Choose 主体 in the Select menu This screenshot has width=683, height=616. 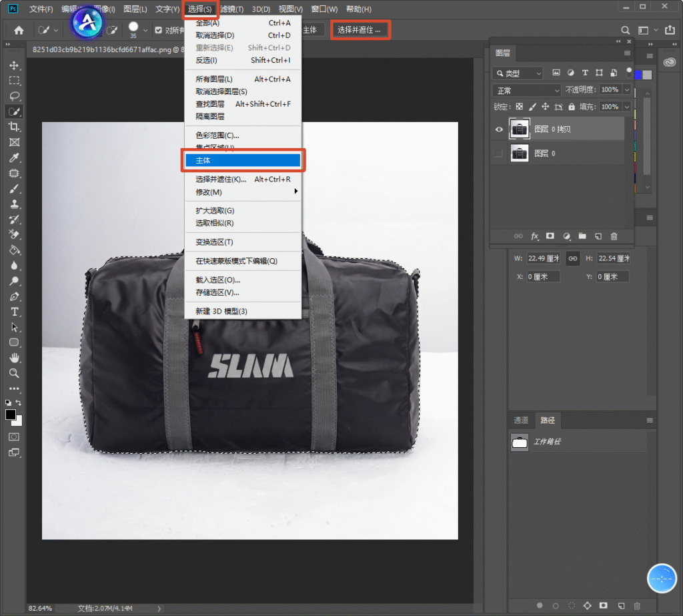tap(243, 160)
